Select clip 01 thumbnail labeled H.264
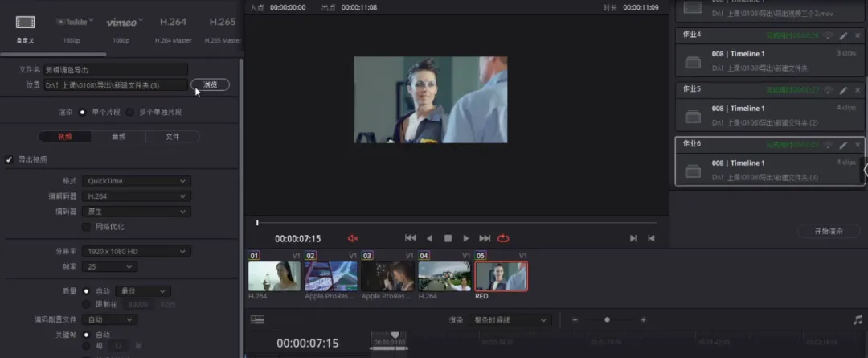868x358 pixels. coord(275,276)
